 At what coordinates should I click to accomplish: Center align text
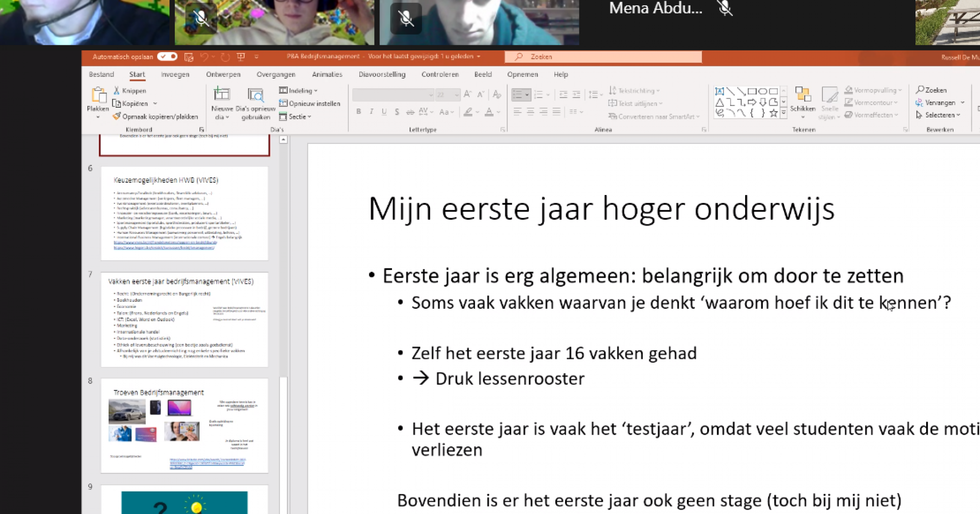pyautogui.click(x=530, y=111)
